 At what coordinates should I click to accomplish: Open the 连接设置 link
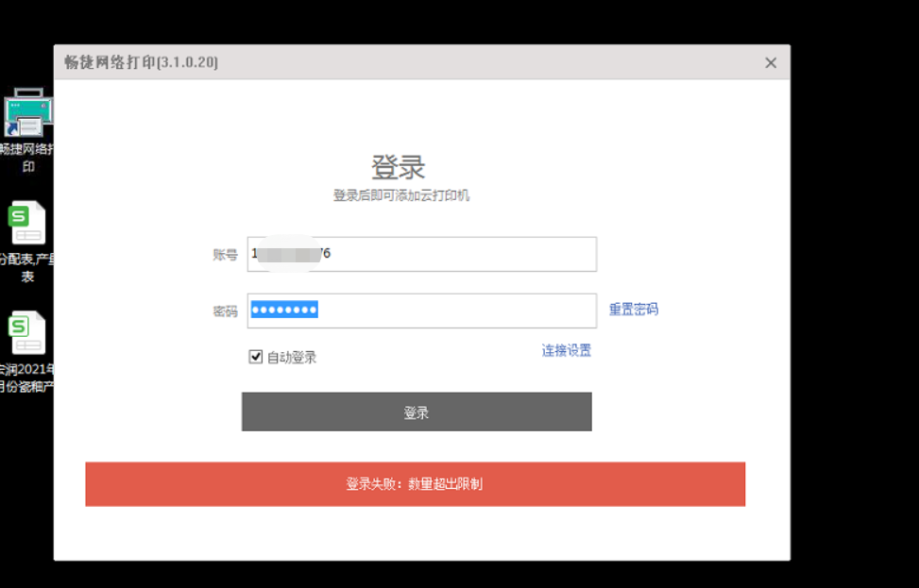[566, 350]
